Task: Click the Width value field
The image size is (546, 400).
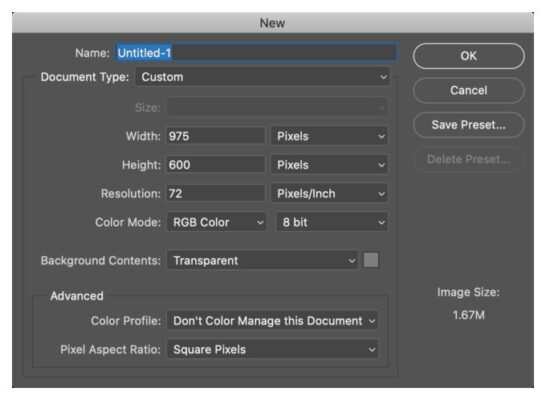Action: tap(216, 136)
